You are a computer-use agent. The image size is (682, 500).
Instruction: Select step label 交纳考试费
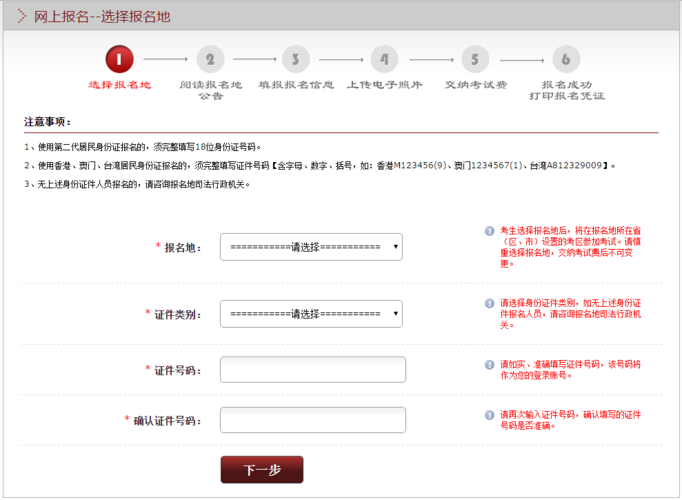point(475,85)
